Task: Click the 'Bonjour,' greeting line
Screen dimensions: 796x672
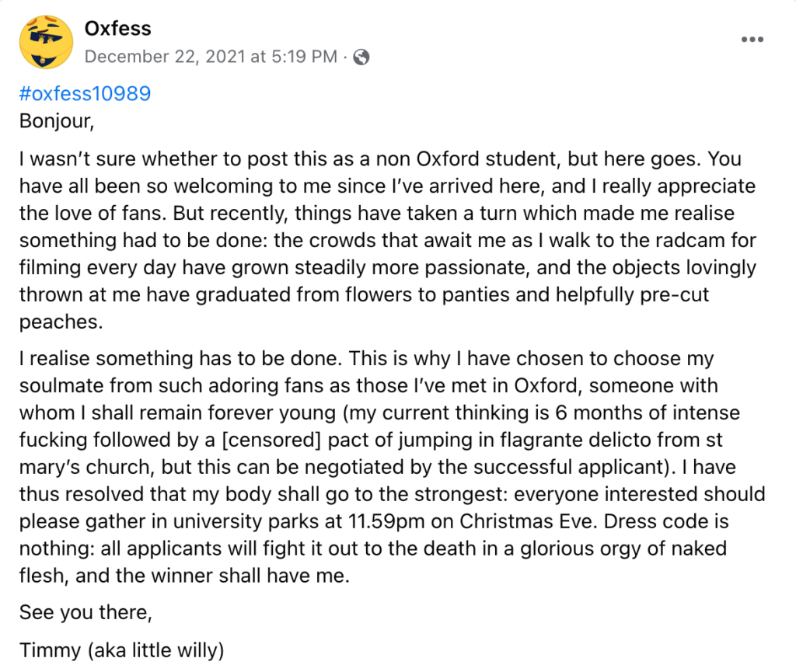Action: click(x=57, y=121)
